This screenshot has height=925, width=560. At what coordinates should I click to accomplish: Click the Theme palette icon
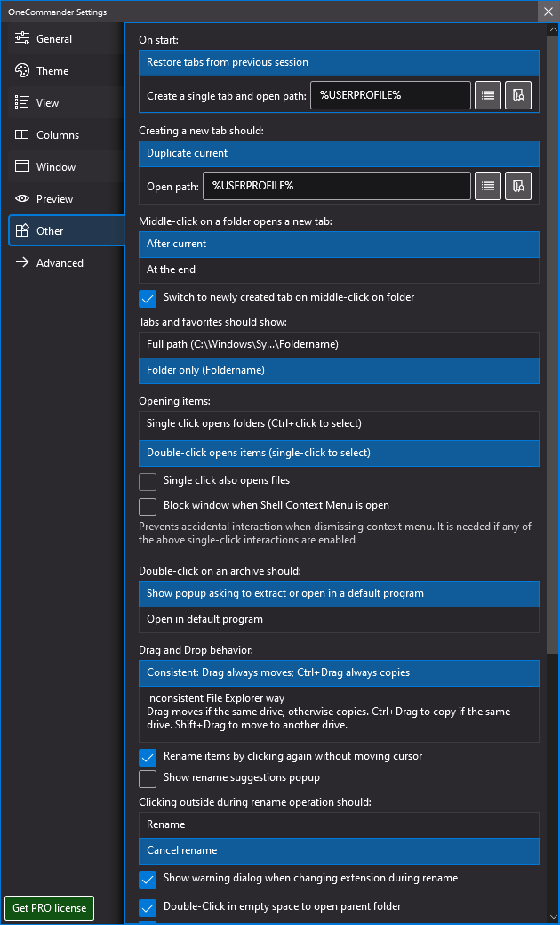click(22, 71)
